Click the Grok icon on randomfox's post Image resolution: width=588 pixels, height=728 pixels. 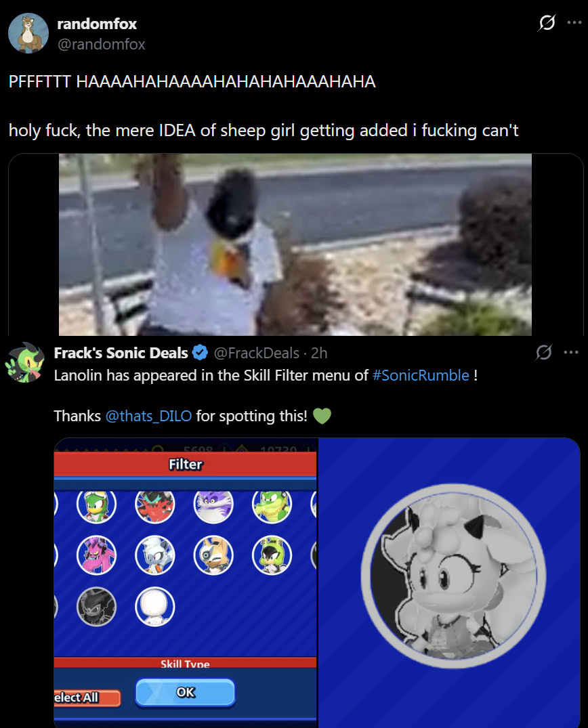547,22
